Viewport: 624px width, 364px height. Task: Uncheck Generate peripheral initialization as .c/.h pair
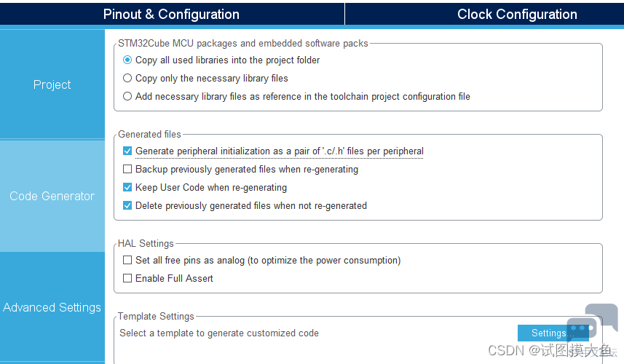pyautogui.click(x=127, y=151)
